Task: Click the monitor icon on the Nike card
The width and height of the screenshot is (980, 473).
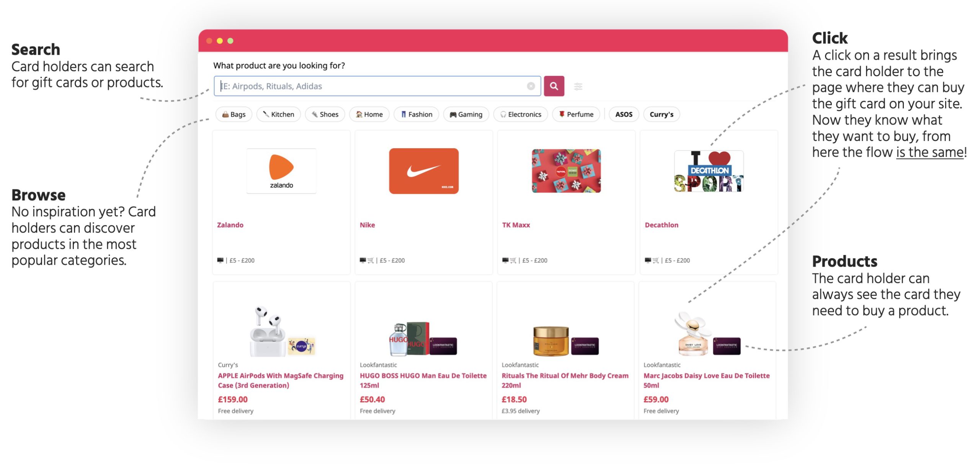Action: (363, 260)
